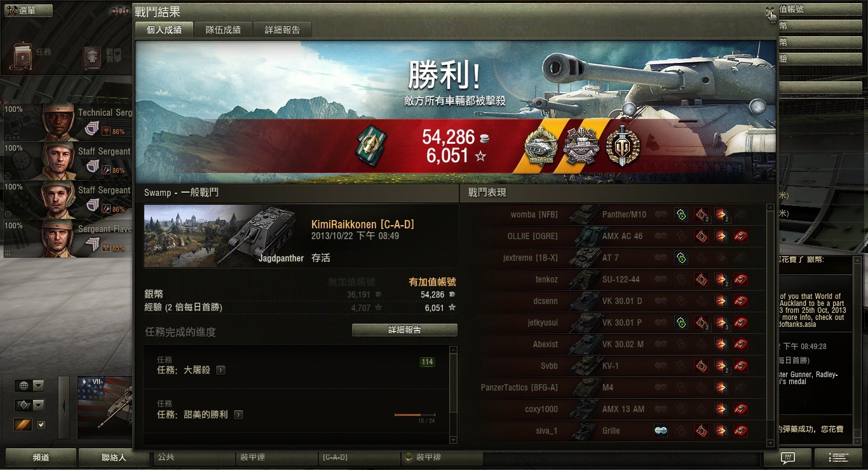Click the 詳細報告 button under the earnings
The width and height of the screenshot is (868, 470).
click(x=405, y=330)
